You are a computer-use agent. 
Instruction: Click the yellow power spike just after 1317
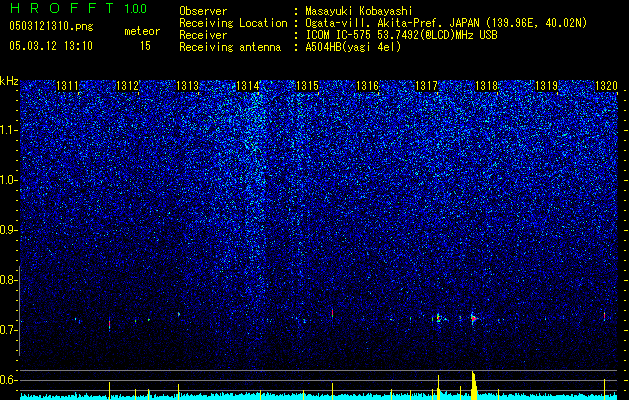[x=438, y=388]
